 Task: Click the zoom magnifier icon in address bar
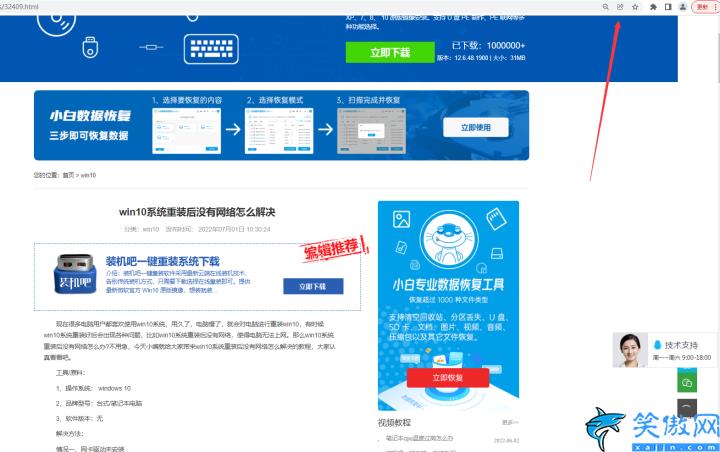(606, 7)
